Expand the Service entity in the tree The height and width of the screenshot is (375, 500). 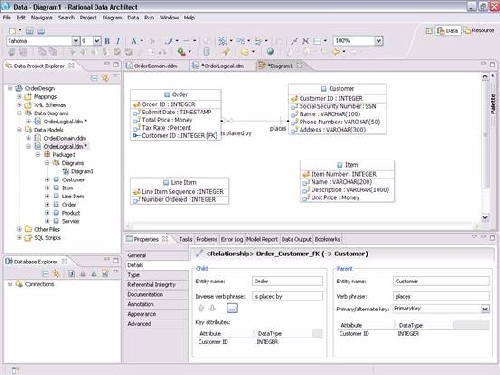pos(47,221)
